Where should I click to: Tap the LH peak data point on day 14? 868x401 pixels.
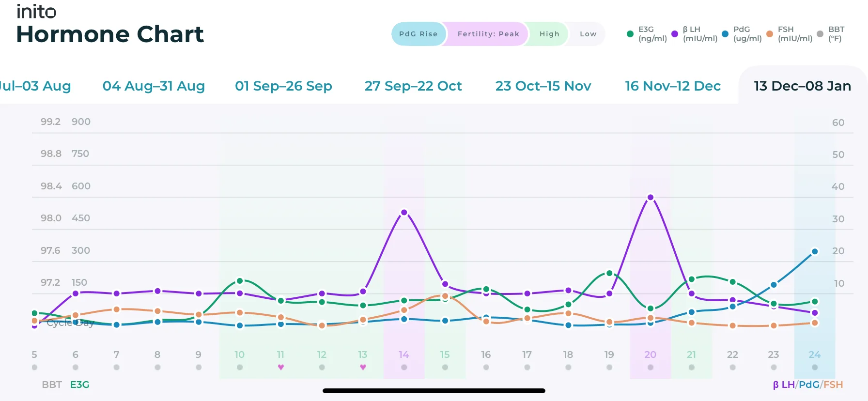click(404, 212)
